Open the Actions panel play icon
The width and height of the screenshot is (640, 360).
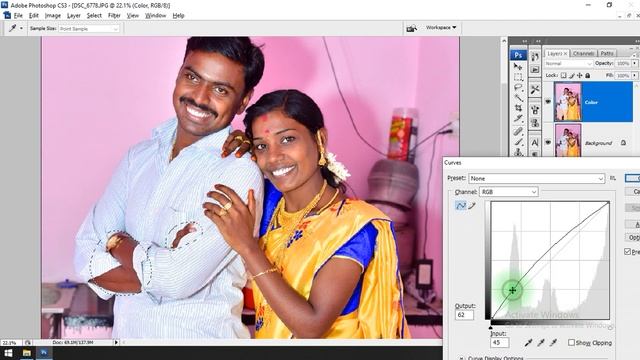click(x=535, y=70)
